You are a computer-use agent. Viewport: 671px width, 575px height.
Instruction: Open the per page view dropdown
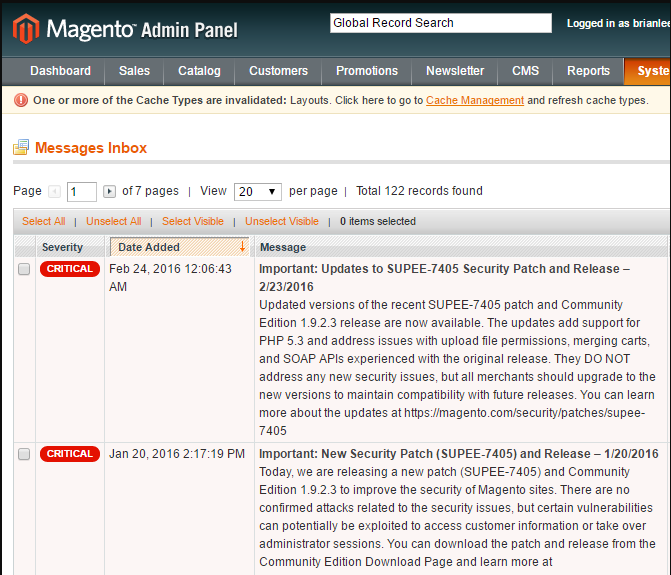pos(257,192)
